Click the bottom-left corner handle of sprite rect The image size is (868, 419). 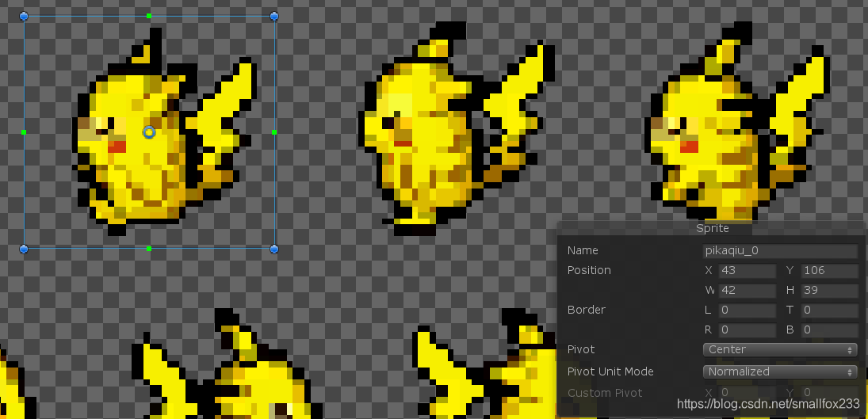24,249
